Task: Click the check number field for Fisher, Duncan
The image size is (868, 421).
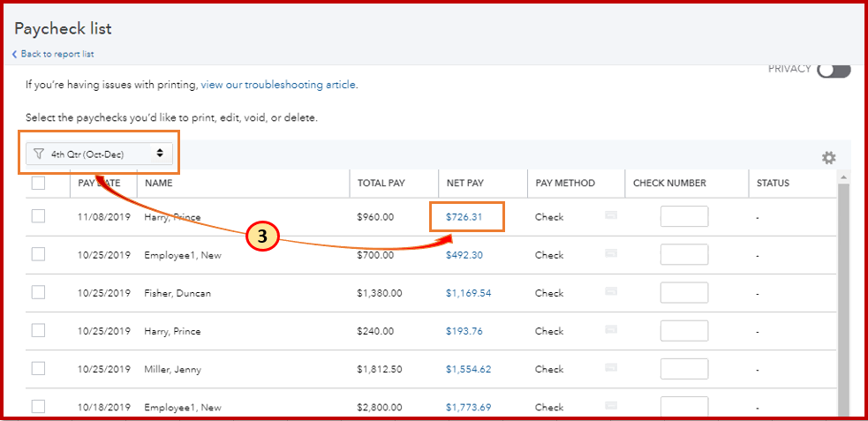Action: [684, 292]
